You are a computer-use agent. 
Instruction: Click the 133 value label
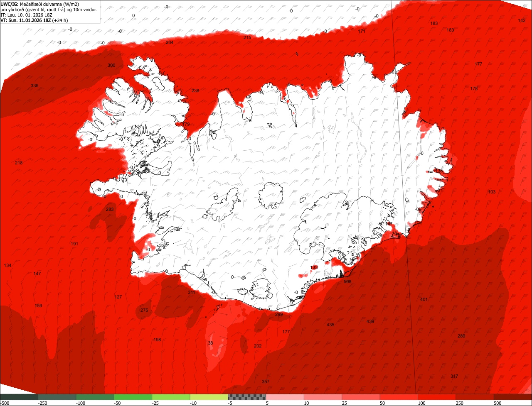[314, 267]
